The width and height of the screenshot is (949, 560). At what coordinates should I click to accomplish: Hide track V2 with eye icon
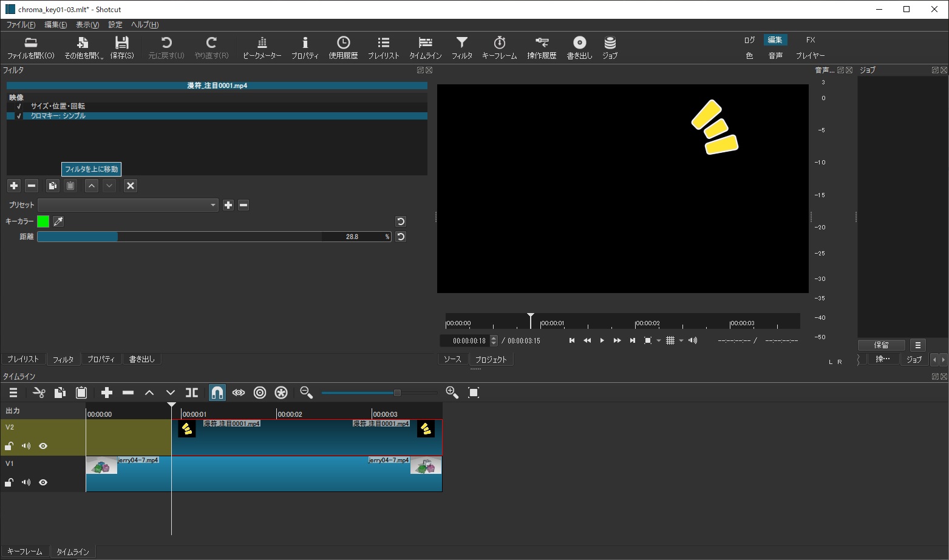point(43,446)
